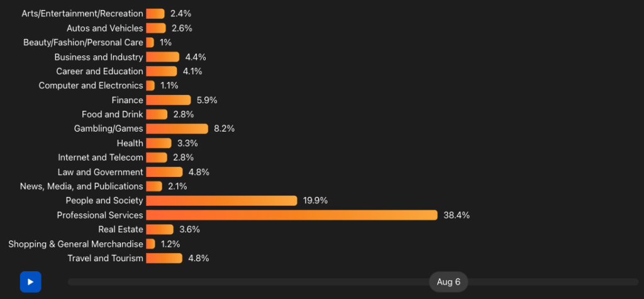Click the Travel and Tourism bar

tap(164, 258)
